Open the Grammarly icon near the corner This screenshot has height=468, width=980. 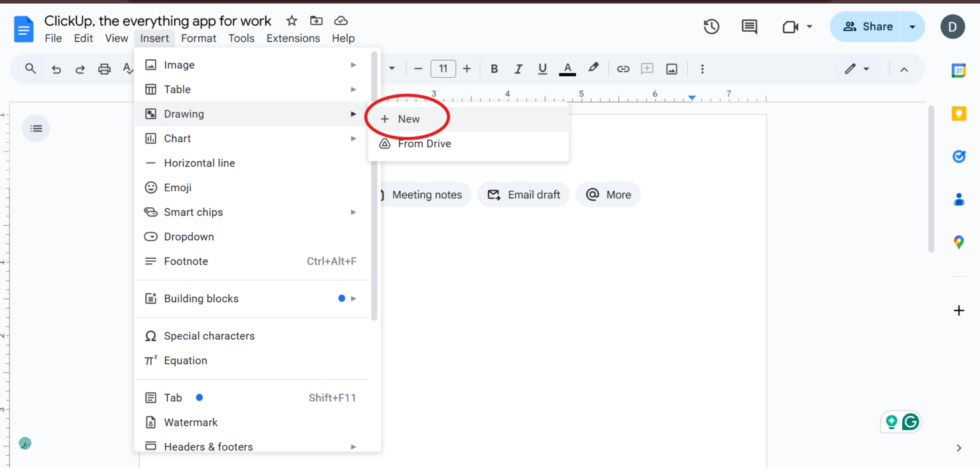[x=910, y=421]
